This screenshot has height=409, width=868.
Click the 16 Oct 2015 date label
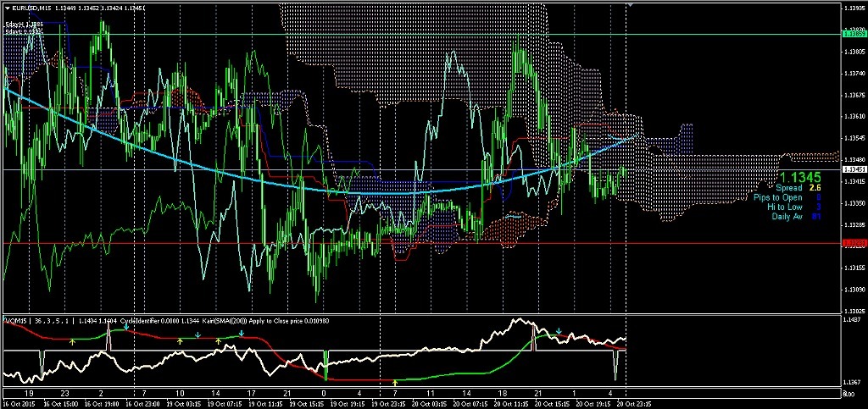coord(19,403)
